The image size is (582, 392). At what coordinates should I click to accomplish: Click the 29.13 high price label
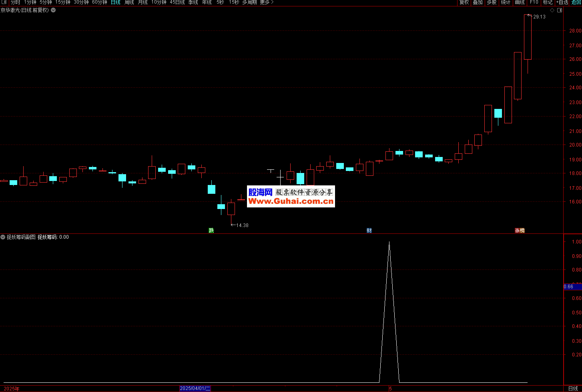click(539, 17)
